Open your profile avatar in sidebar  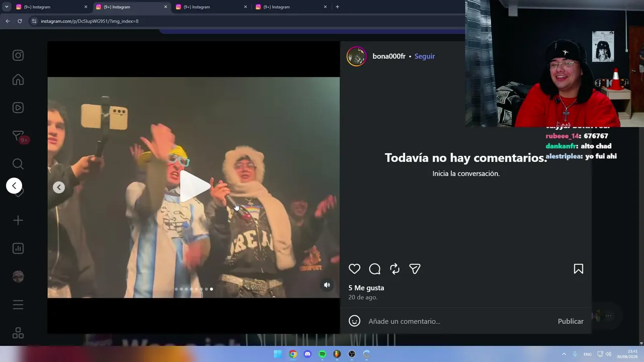point(18,277)
